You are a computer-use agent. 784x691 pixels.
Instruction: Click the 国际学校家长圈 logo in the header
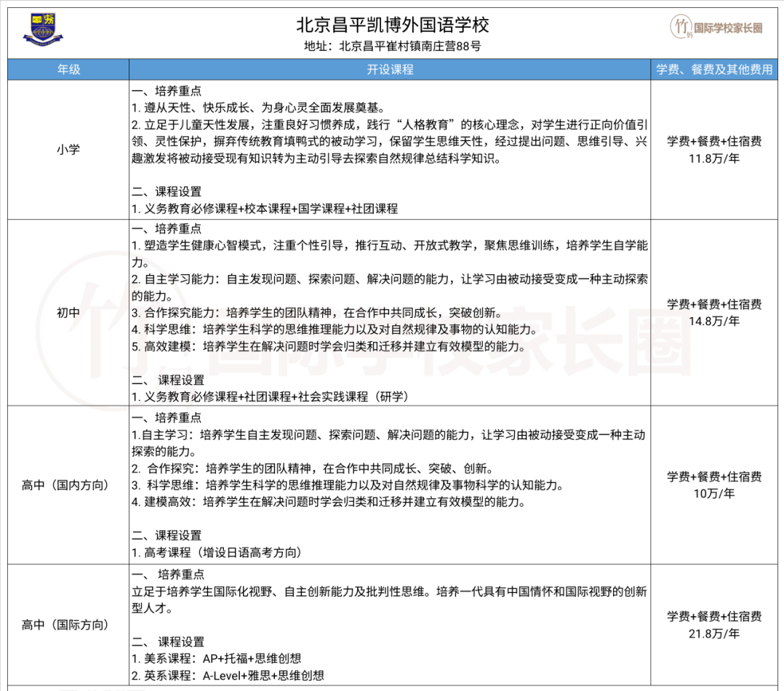click(716, 27)
